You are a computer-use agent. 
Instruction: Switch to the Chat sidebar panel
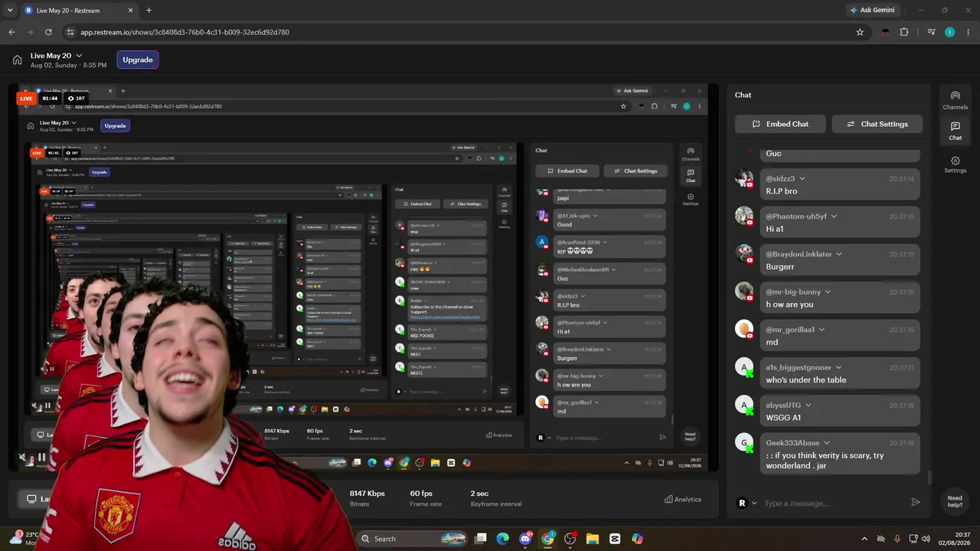click(955, 131)
